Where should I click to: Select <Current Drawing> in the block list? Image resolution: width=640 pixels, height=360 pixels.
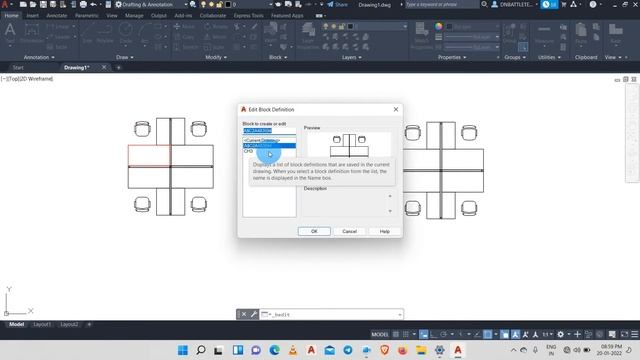tap(269, 140)
